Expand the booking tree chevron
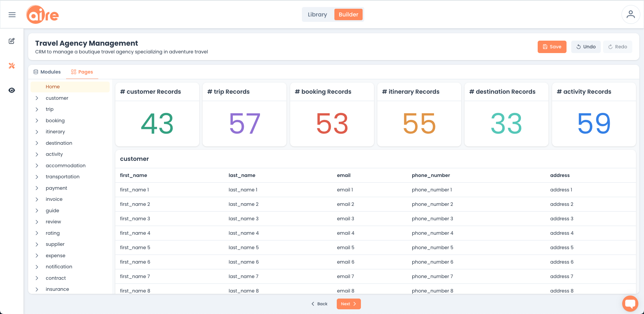 [x=37, y=121]
